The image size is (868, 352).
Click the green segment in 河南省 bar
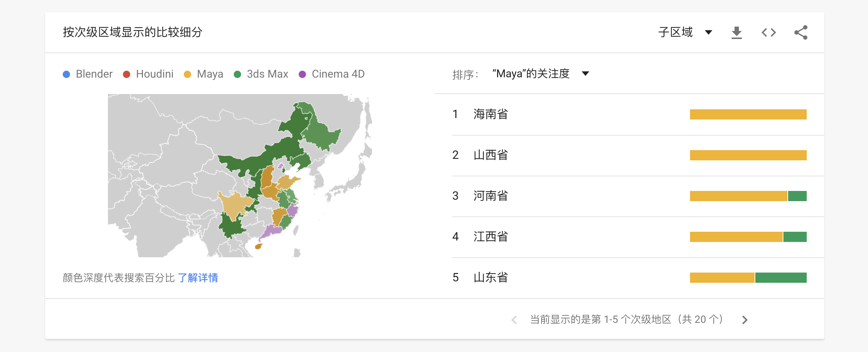(x=797, y=196)
